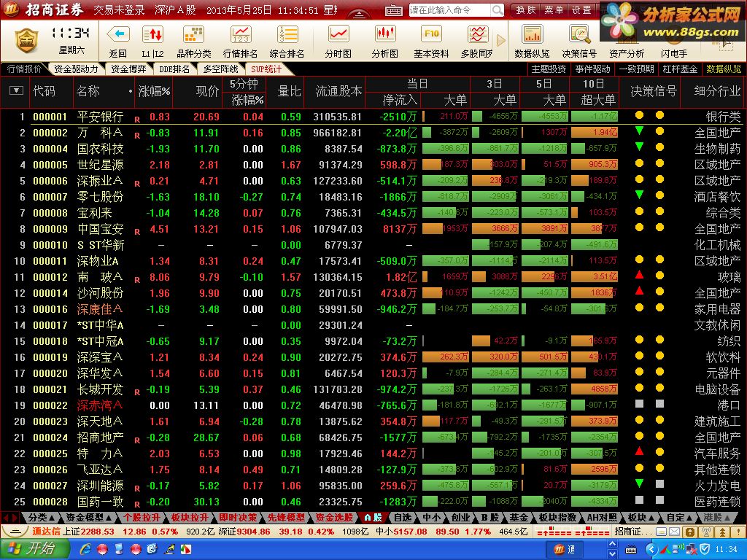Click the command input field
Viewport: 747px width, 560px height.
click(x=449, y=9)
